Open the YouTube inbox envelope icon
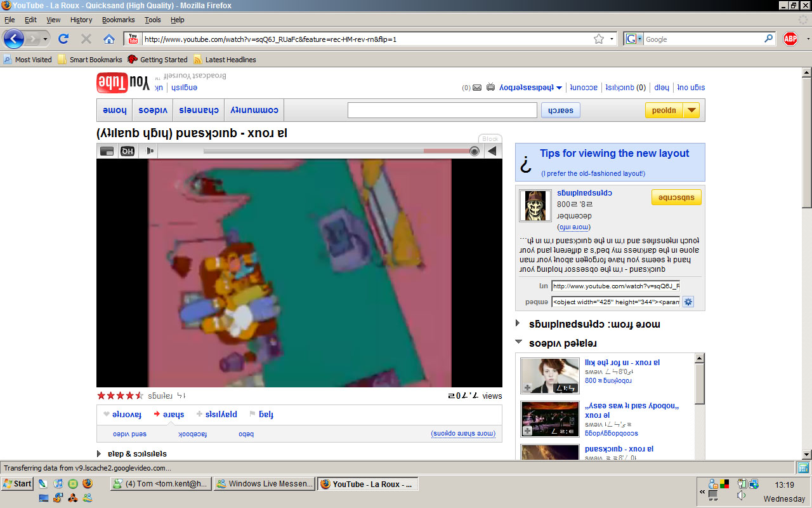 [477, 88]
